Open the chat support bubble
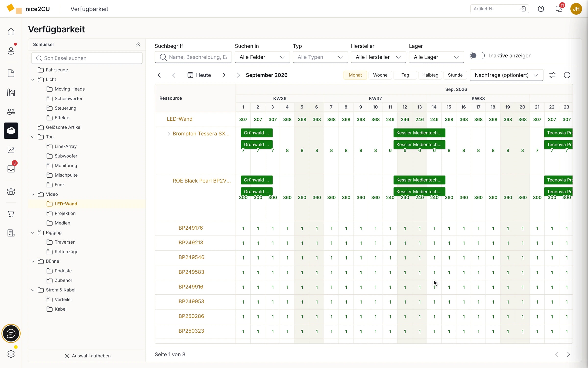Image resolution: width=588 pixels, height=368 pixels. [x=11, y=333]
